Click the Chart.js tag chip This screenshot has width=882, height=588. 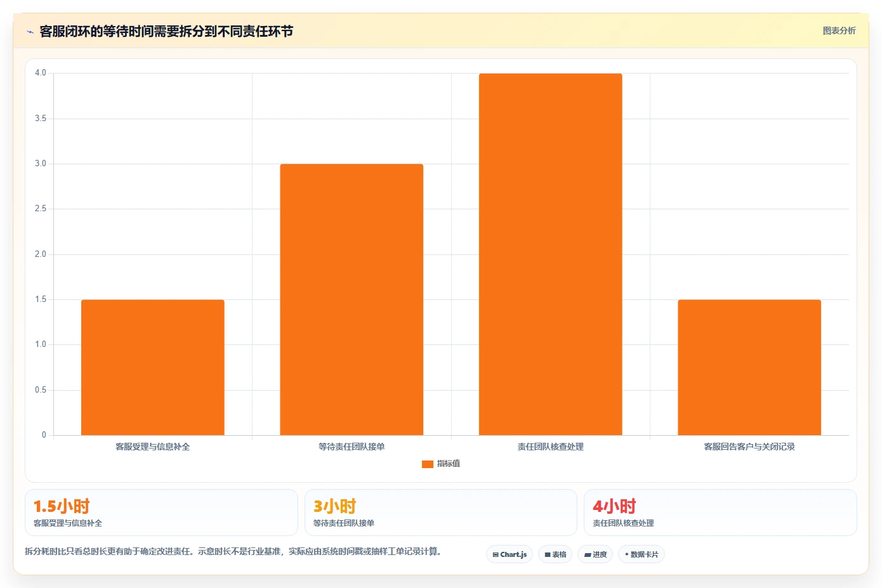coord(510,554)
